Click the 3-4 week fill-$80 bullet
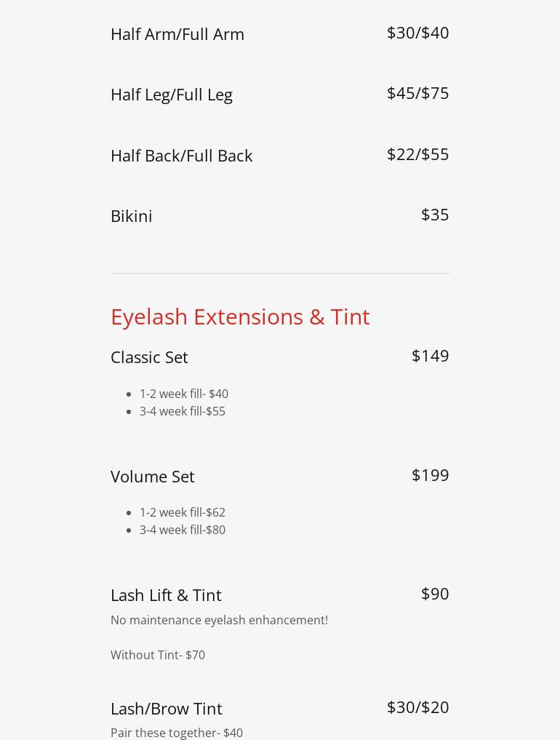 pyautogui.click(x=183, y=530)
